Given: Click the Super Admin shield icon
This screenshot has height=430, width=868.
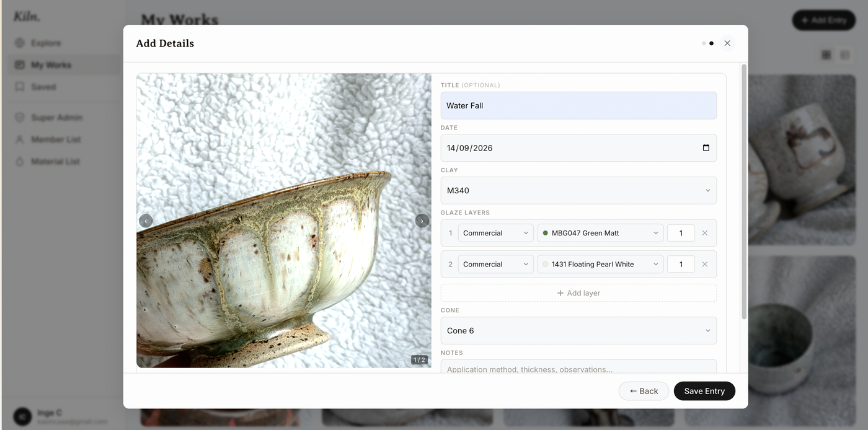Looking at the screenshot, I should coord(20,118).
